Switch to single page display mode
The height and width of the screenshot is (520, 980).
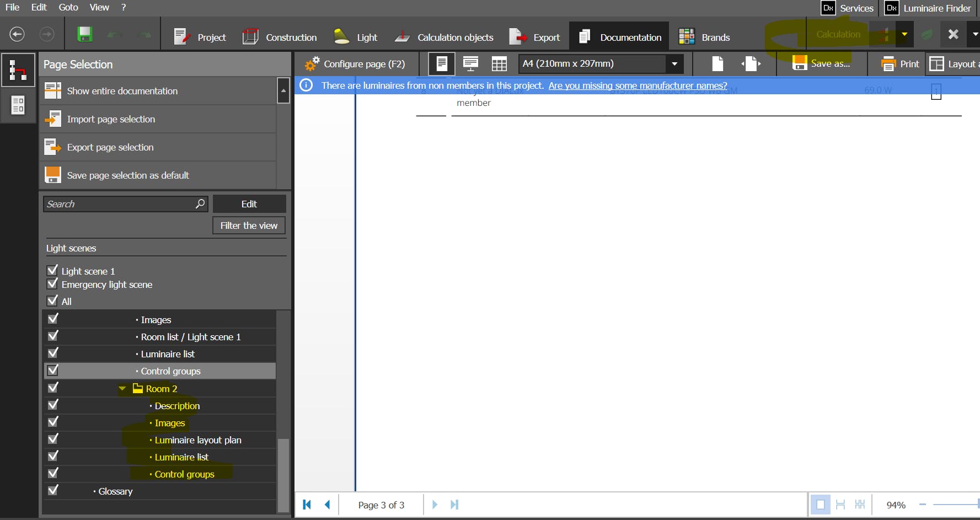(821, 505)
